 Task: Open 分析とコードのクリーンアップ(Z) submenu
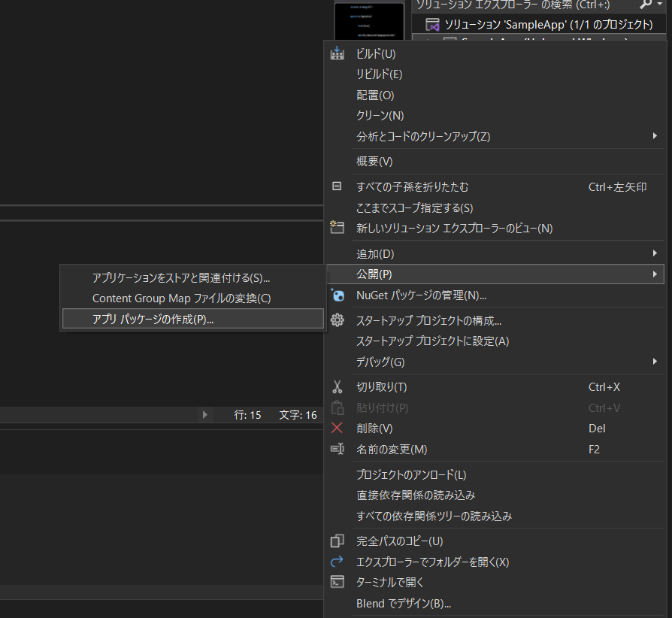pyautogui.click(x=495, y=136)
